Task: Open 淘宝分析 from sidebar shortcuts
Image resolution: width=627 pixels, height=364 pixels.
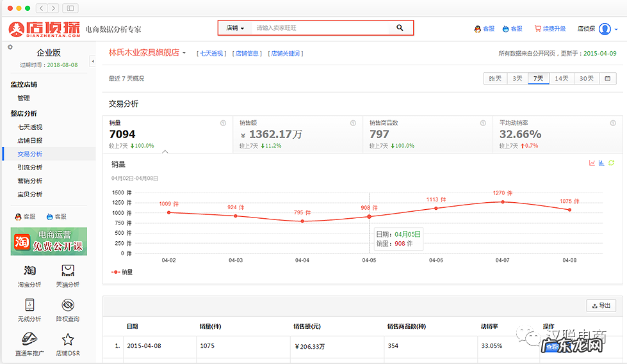Action: click(29, 276)
